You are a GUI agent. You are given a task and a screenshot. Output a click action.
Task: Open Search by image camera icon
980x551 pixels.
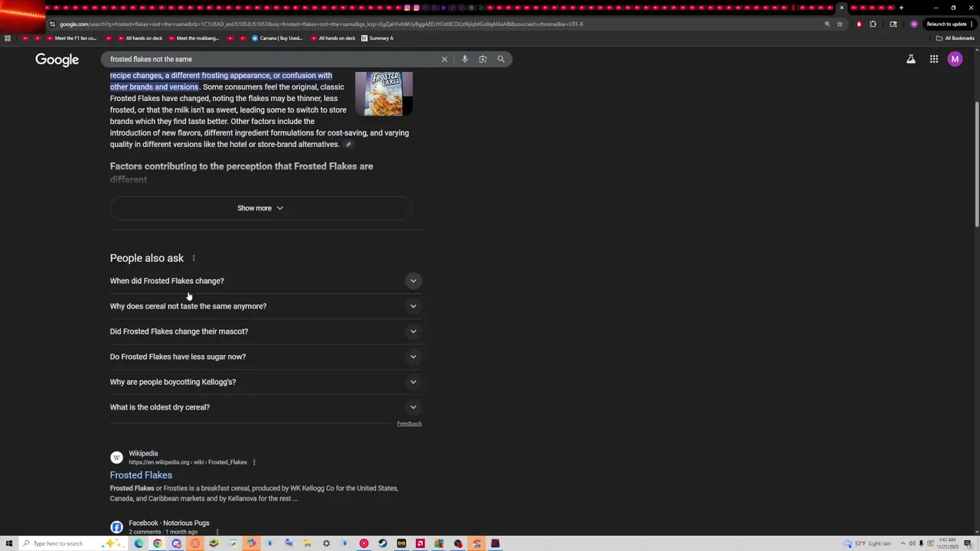click(482, 59)
